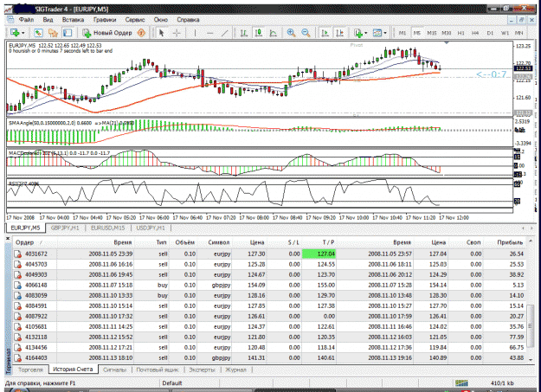Viewport: 541px width, 392px height.
Task: Sort history by Объём column header
Action: point(184,242)
